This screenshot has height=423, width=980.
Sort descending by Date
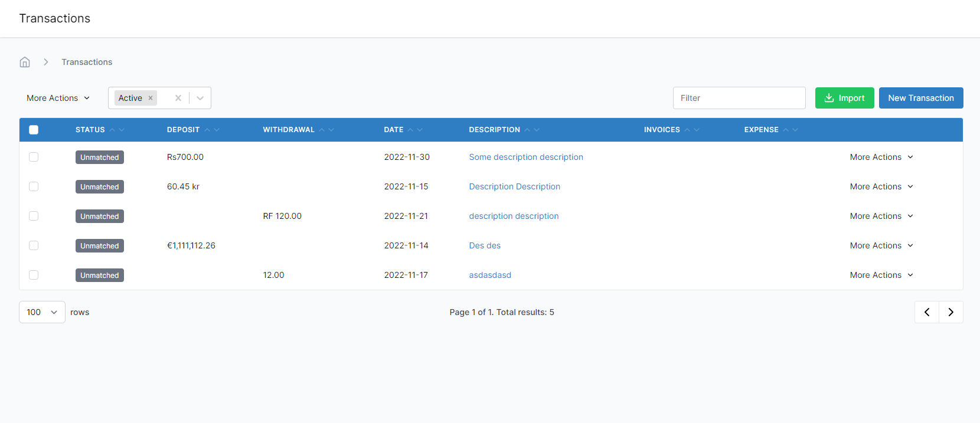point(420,130)
